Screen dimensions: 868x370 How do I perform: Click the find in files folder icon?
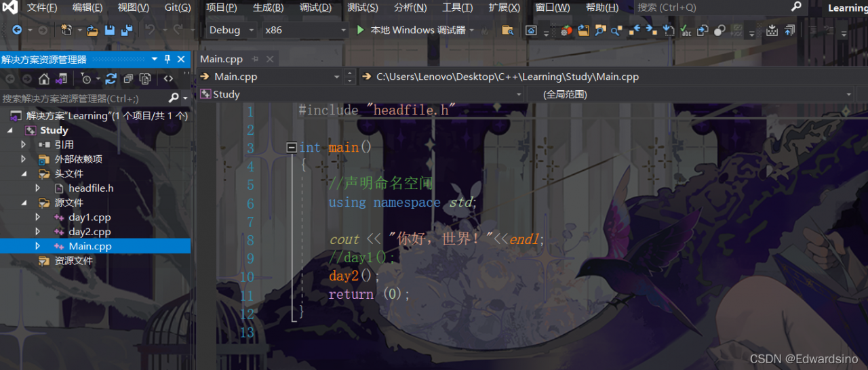pyautogui.click(x=507, y=30)
